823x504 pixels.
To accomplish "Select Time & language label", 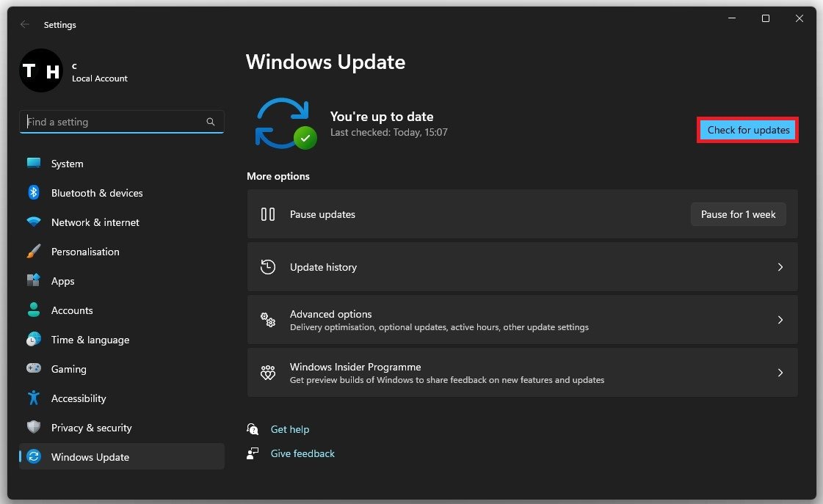I will coord(90,340).
